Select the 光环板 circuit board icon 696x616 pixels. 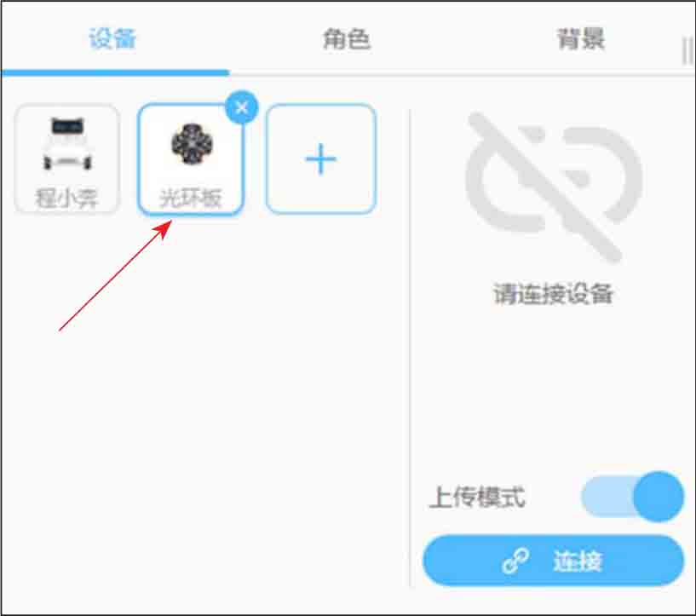pos(192,143)
